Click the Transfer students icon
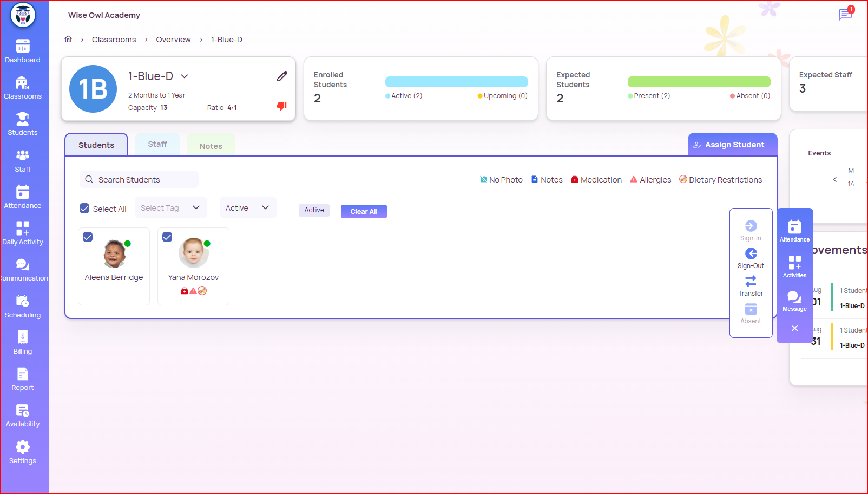 click(751, 282)
